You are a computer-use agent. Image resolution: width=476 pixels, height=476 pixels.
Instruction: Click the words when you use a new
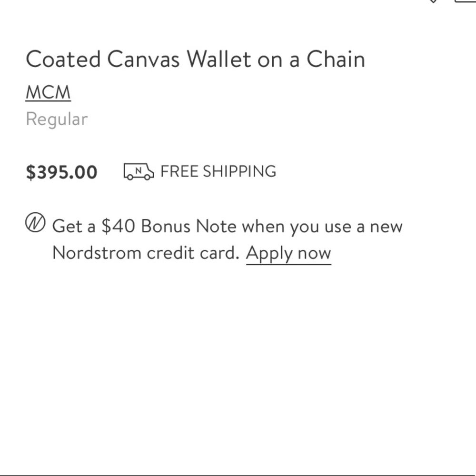[322, 226]
